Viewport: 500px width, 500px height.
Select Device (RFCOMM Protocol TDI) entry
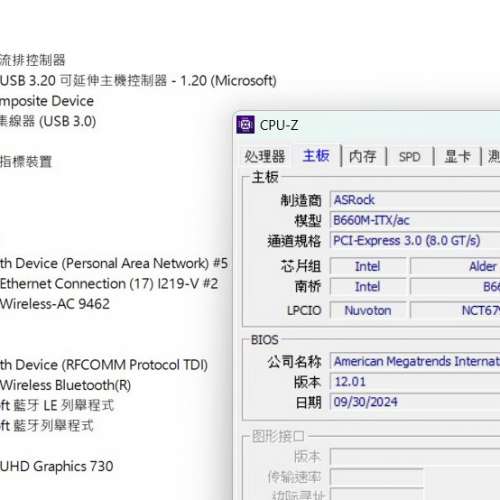tap(104, 365)
